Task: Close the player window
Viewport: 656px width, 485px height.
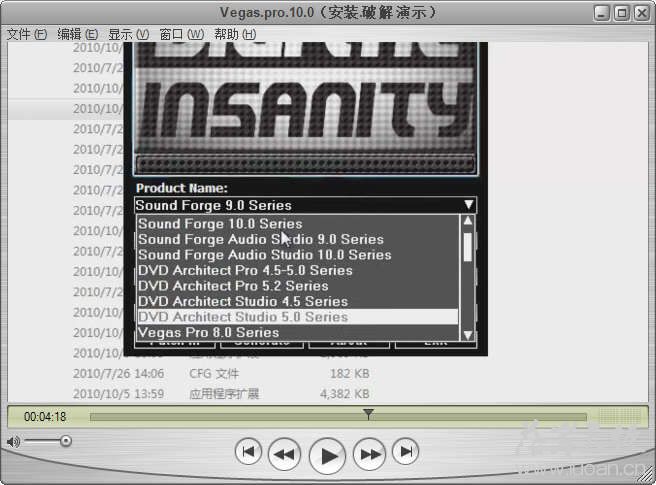Action: [x=642, y=13]
